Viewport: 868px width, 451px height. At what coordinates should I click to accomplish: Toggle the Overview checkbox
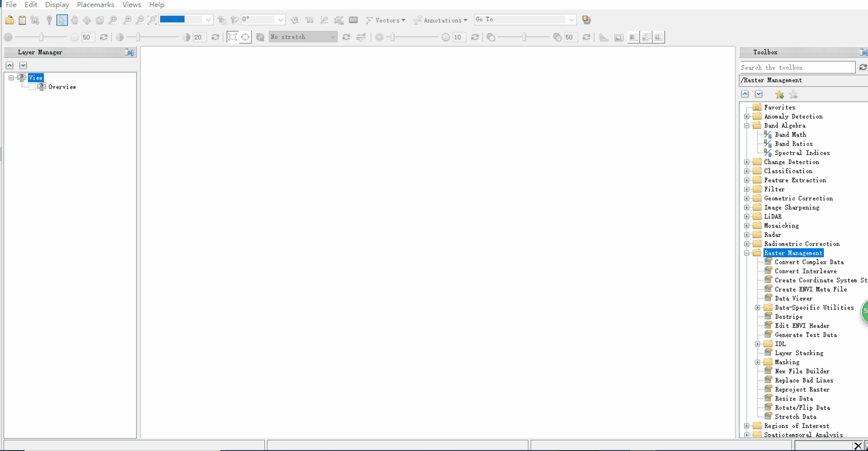[32, 87]
